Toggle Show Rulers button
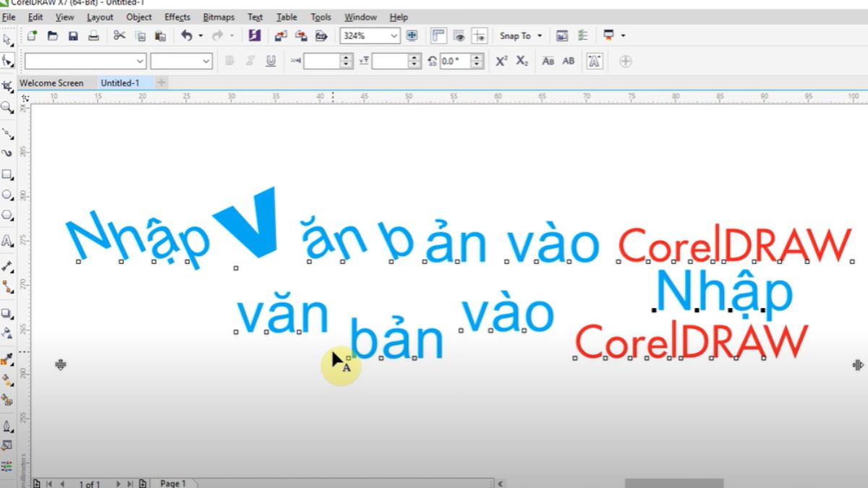 pyautogui.click(x=438, y=35)
